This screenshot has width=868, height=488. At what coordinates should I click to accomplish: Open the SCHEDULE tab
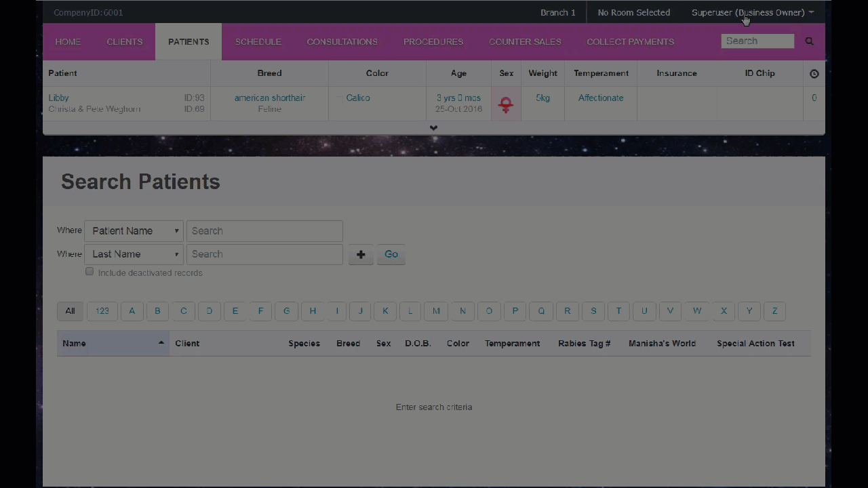pyautogui.click(x=258, y=41)
